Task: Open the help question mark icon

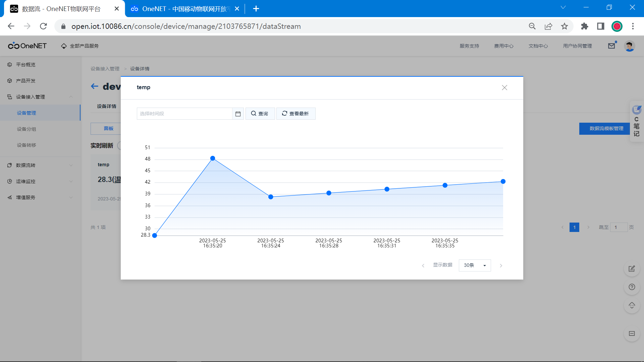Action: tap(632, 287)
